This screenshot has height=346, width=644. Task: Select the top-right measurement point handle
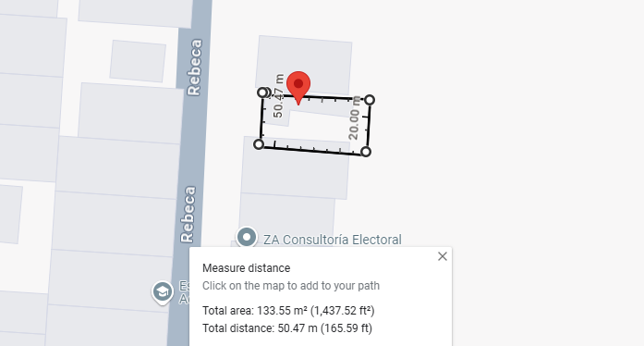(370, 100)
